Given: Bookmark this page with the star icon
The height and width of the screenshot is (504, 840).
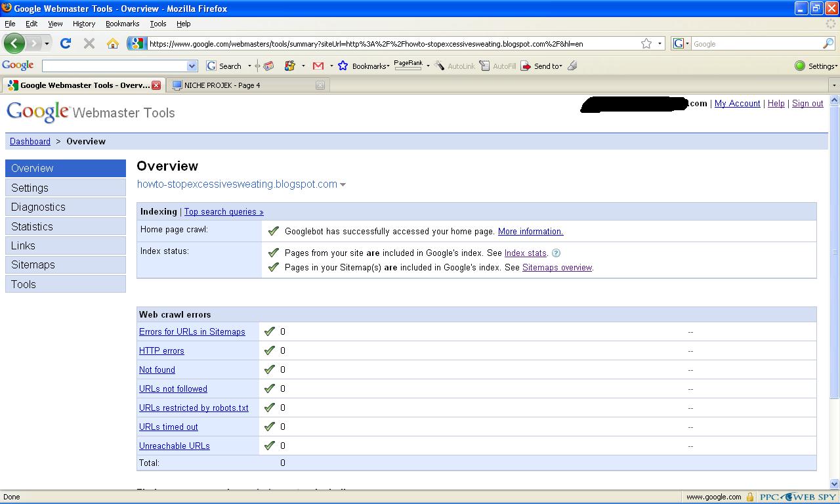Looking at the screenshot, I should (x=646, y=43).
